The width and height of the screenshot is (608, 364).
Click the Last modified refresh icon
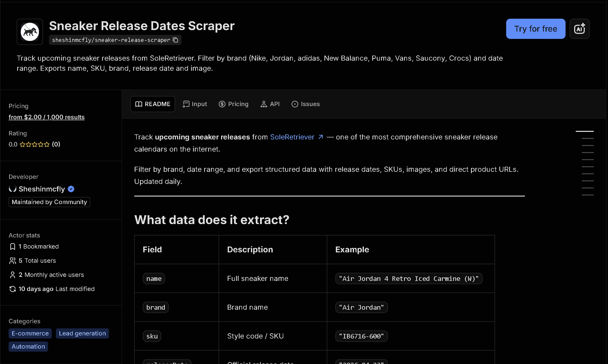12,289
